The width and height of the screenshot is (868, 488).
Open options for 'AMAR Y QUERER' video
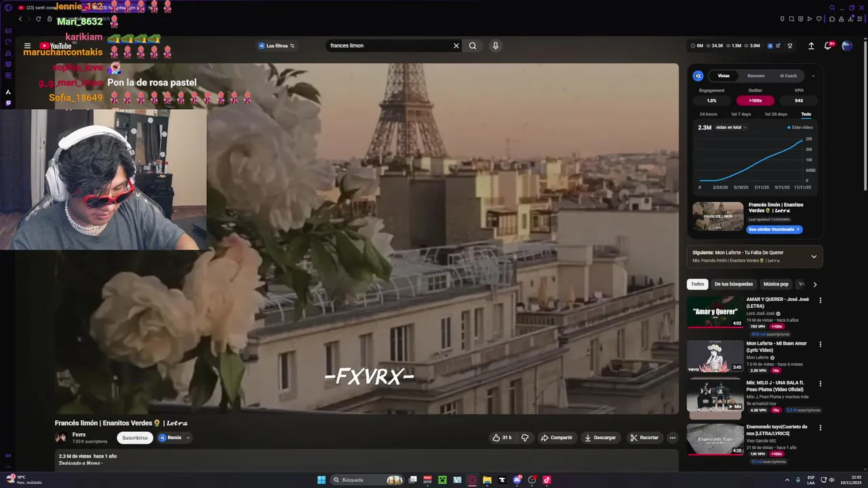pos(821,300)
